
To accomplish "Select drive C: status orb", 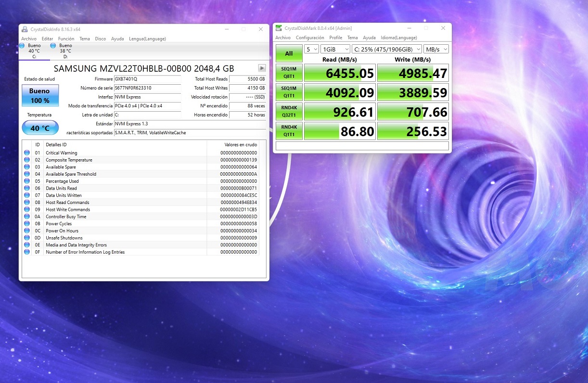I will tap(22, 46).
